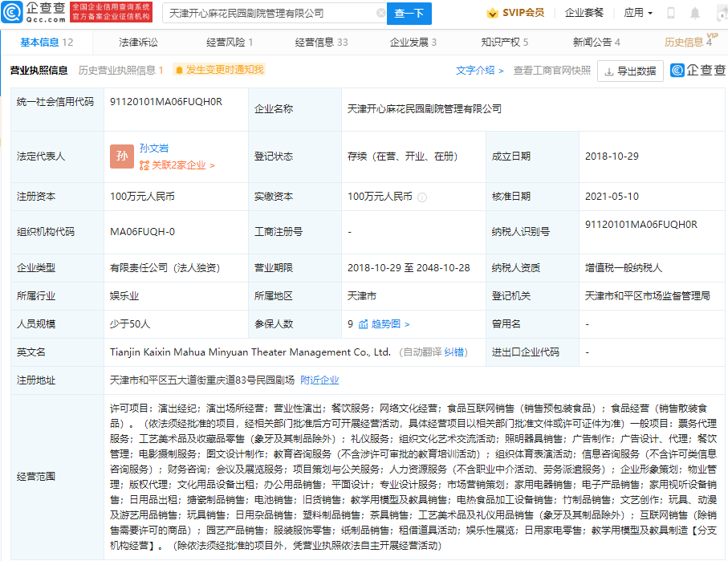The image size is (728, 561).
Task: Select approval date 2021-05-10
Action: (x=612, y=197)
